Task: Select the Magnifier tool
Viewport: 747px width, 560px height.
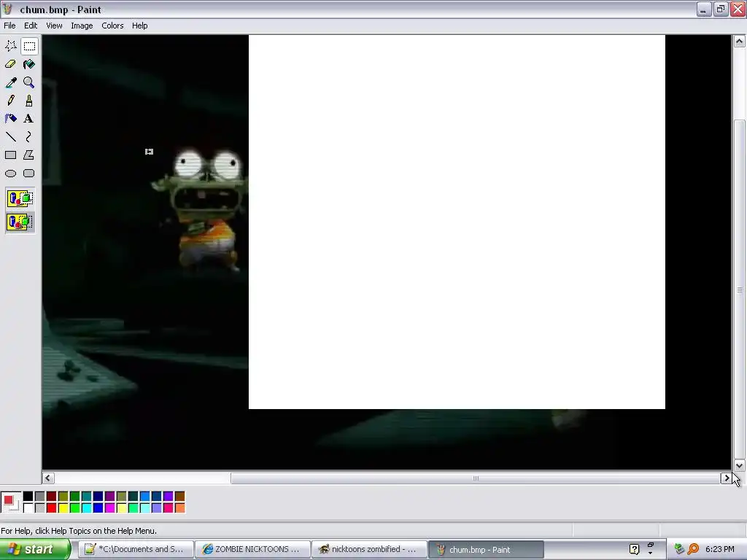Action: click(x=29, y=82)
